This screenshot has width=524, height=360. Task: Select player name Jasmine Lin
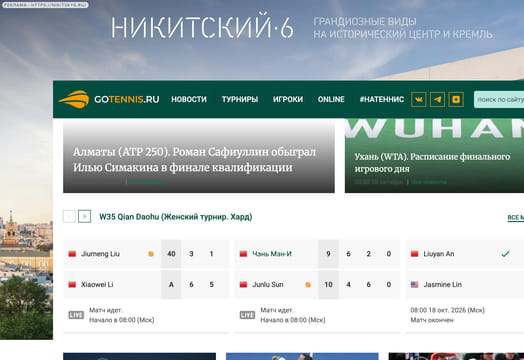pos(442,285)
